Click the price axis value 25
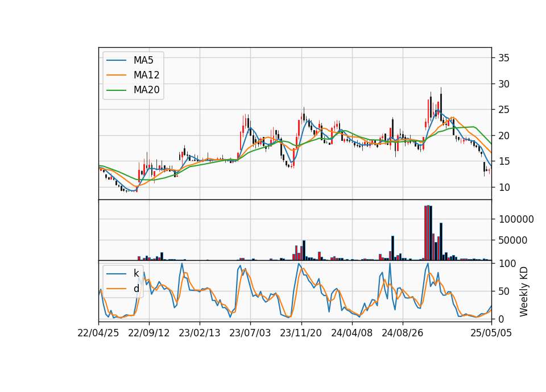Image resolution: width=546 pixels, height=392 pixels. click(503, 110)
